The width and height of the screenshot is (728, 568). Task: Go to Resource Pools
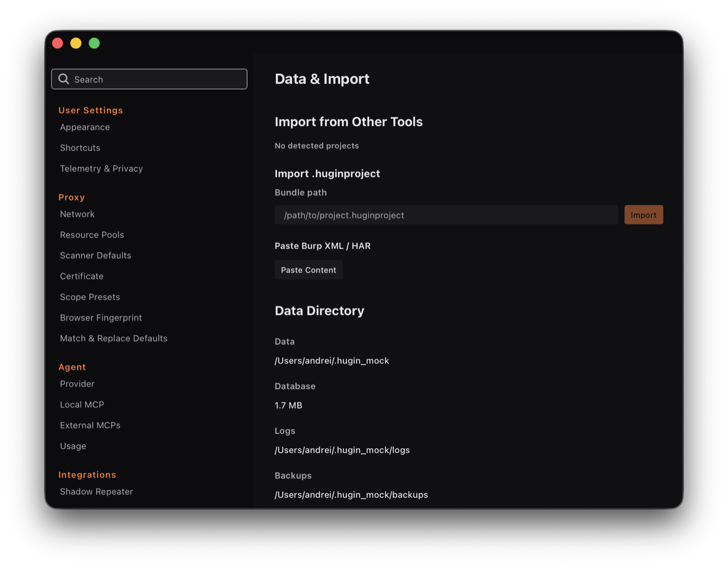point(92,235)
